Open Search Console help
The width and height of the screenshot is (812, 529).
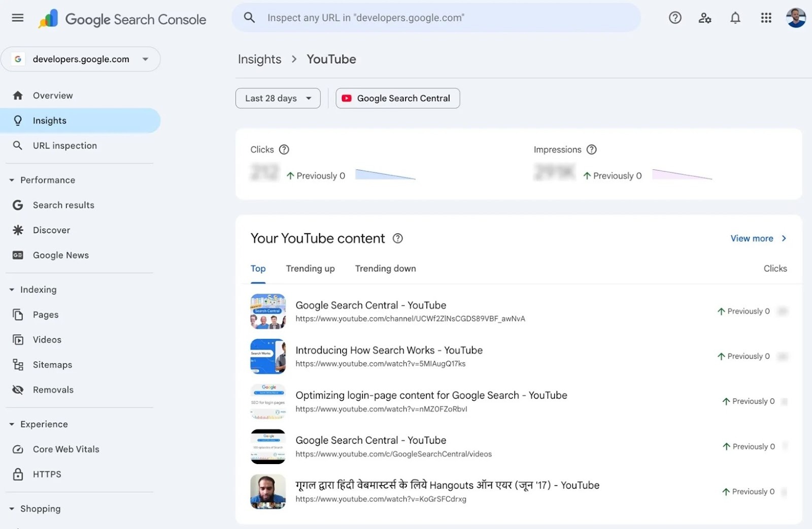coord(675,17)
